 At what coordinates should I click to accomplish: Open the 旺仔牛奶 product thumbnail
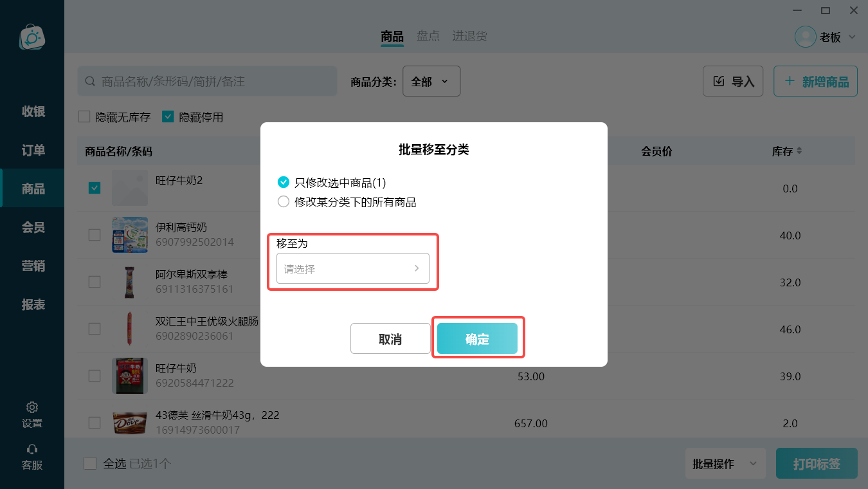point(130,376)
